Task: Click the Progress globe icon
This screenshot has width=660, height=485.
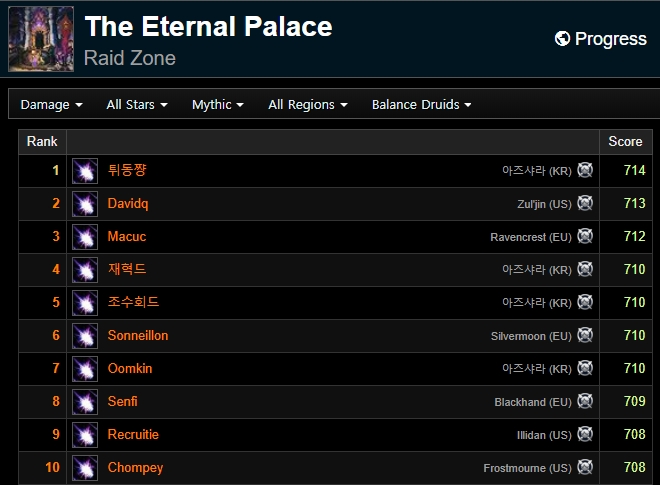Action: [562, 39]
